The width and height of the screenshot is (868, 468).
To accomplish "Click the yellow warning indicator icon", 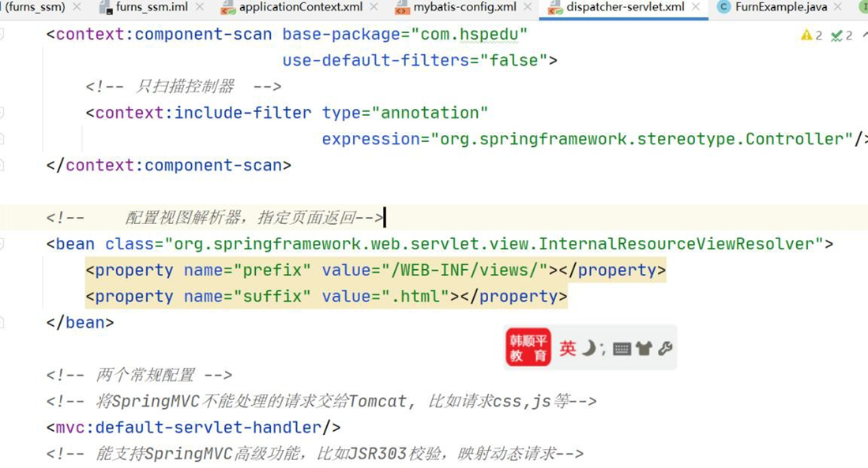I will point(806,36).
